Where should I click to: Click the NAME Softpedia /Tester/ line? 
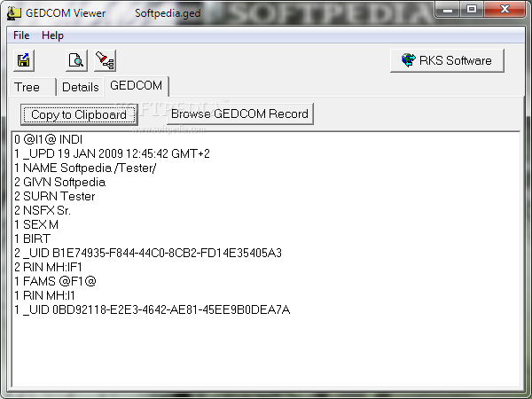point(85,168)
